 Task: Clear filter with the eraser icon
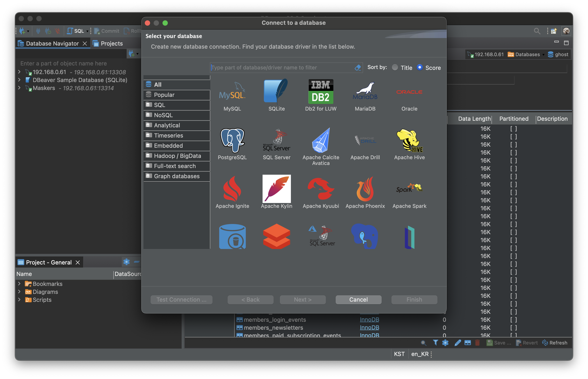[358, 67]
